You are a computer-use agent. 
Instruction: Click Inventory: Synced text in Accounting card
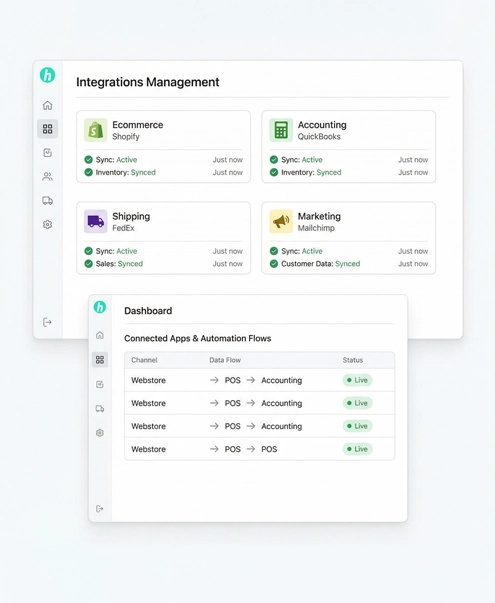[311, 172]
